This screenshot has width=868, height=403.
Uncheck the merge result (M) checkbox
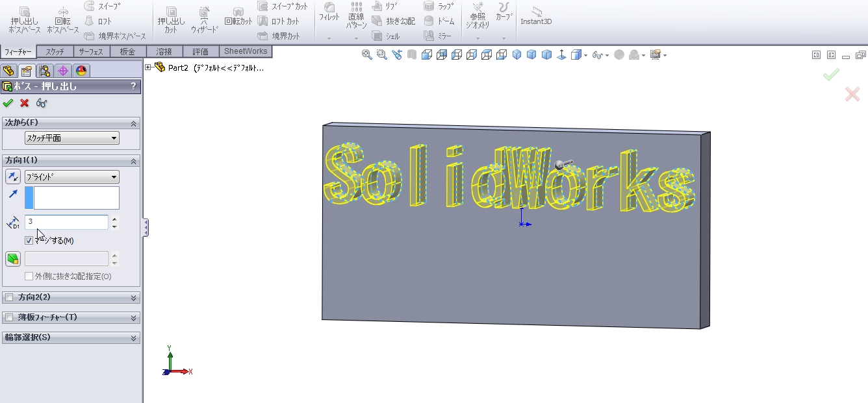click(x=29, y=241)
